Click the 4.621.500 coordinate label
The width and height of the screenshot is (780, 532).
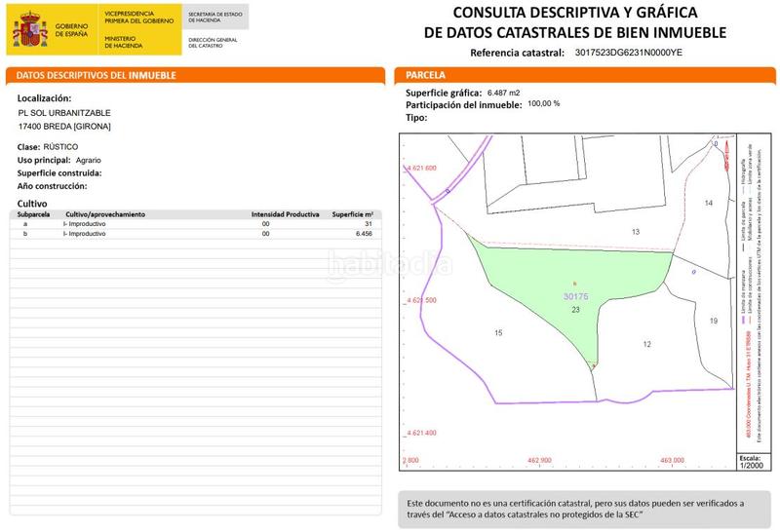(422, 300)
